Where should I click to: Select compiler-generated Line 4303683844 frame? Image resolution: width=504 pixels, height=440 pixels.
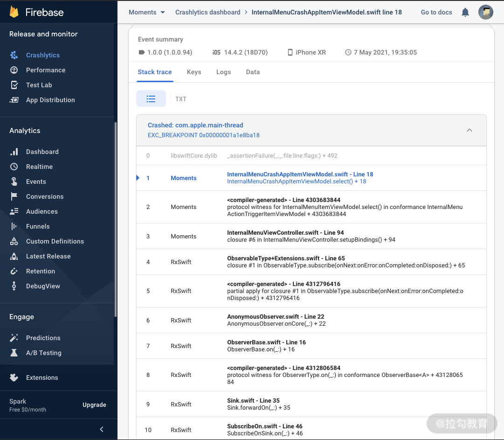(x=311, y=207)
